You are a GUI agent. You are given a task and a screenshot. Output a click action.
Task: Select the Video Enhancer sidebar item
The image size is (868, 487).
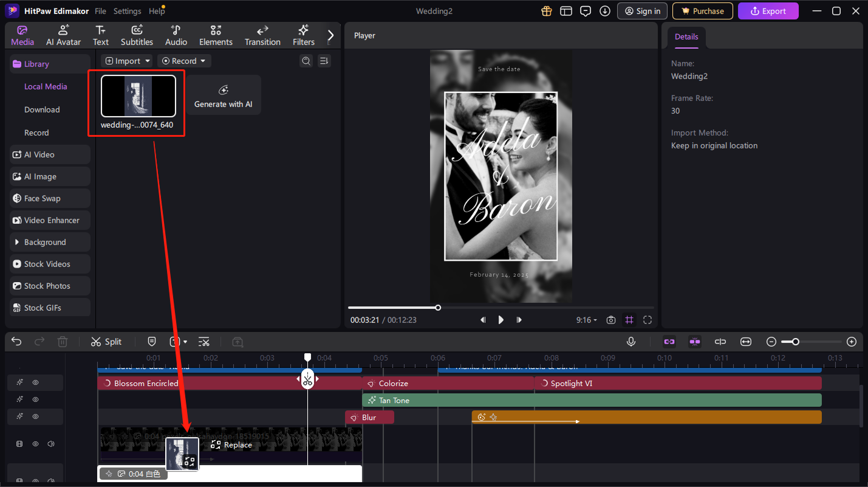[49, 219]
